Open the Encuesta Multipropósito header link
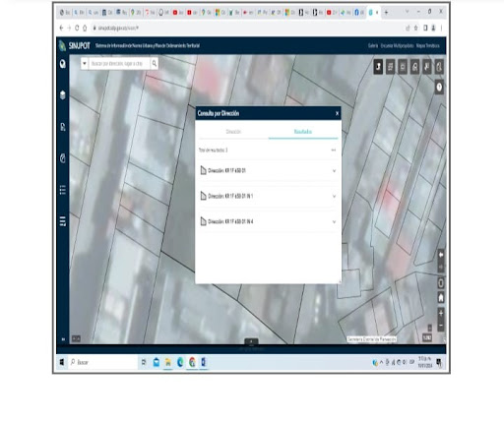The width and height of the screenshot is (504, 422). (397, 45)
